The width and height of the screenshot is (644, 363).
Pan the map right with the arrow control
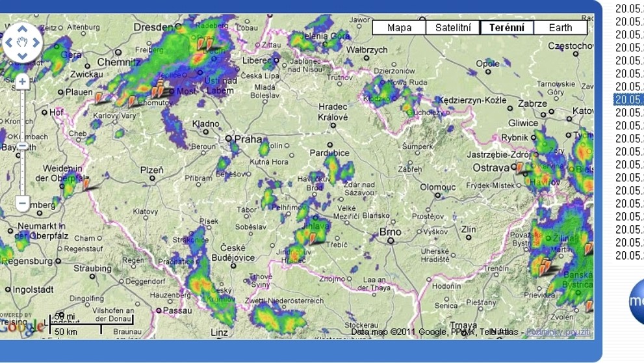36,42
